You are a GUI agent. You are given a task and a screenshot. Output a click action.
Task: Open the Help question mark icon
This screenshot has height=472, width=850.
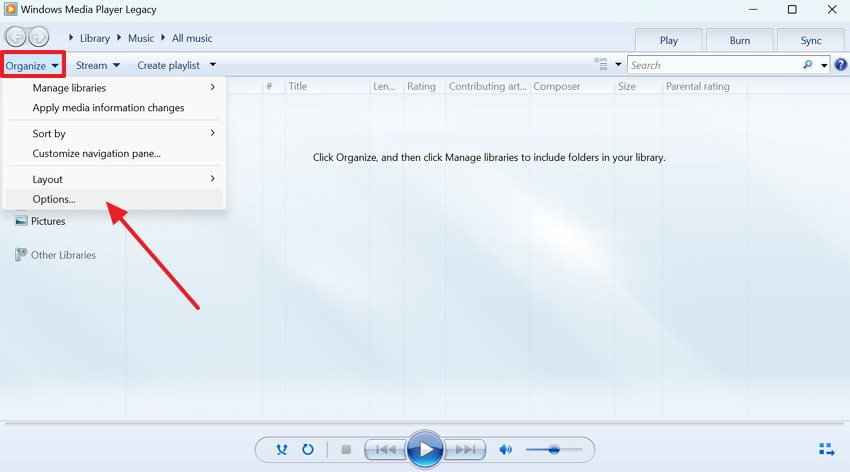841,65
